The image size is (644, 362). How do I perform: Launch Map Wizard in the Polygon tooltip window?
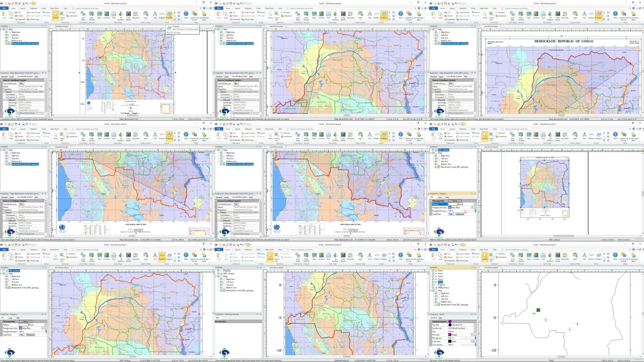pos(92,15)
